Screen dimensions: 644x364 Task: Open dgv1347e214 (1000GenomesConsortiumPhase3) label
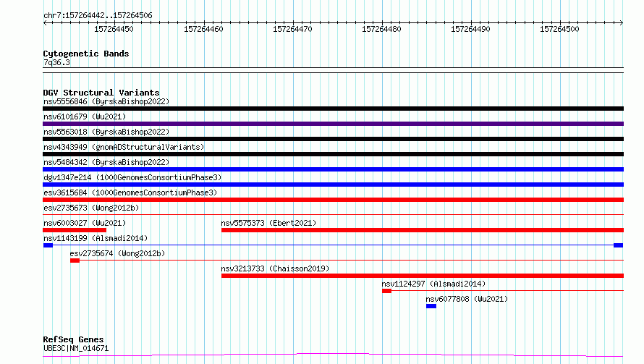click(132, 177)
